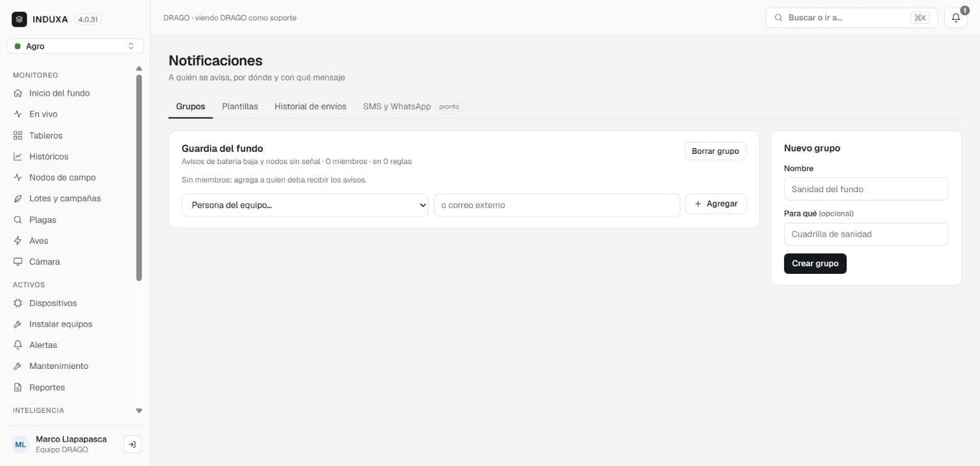Click the Agregar button
The width and height of the screenshot is (980, 466).
[x=715, y=204]
